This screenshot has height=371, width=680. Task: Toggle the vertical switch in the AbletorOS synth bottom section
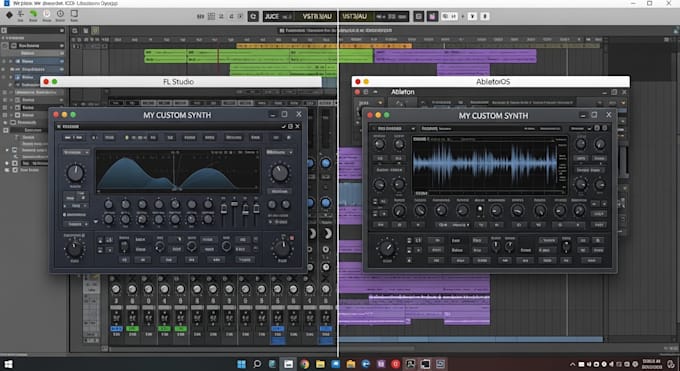[x=566, y=247]
